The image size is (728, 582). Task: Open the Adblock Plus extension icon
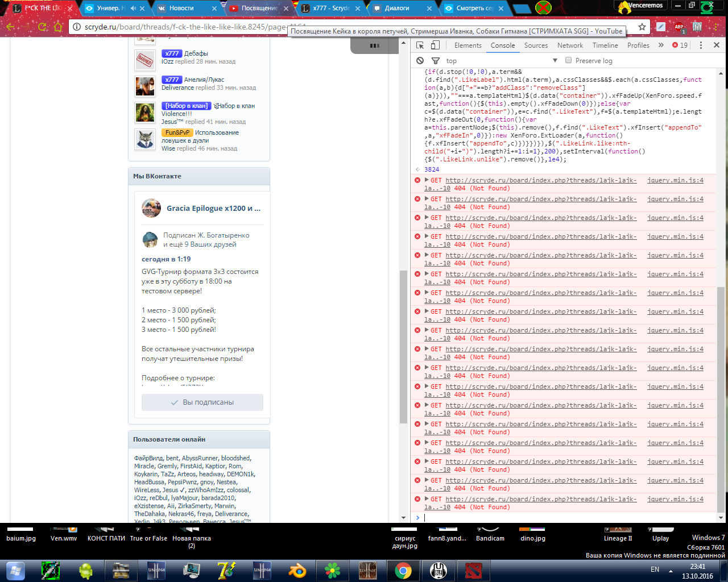tap(679, 27)
